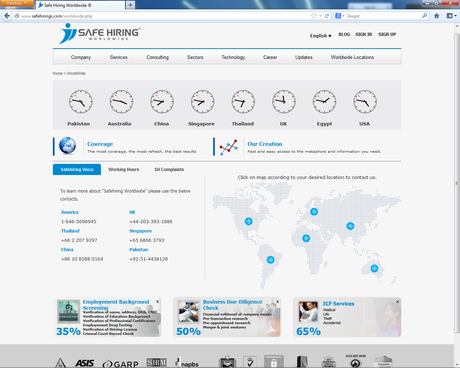
Task: Click the North America map location marker
Action: pos(248,221)
